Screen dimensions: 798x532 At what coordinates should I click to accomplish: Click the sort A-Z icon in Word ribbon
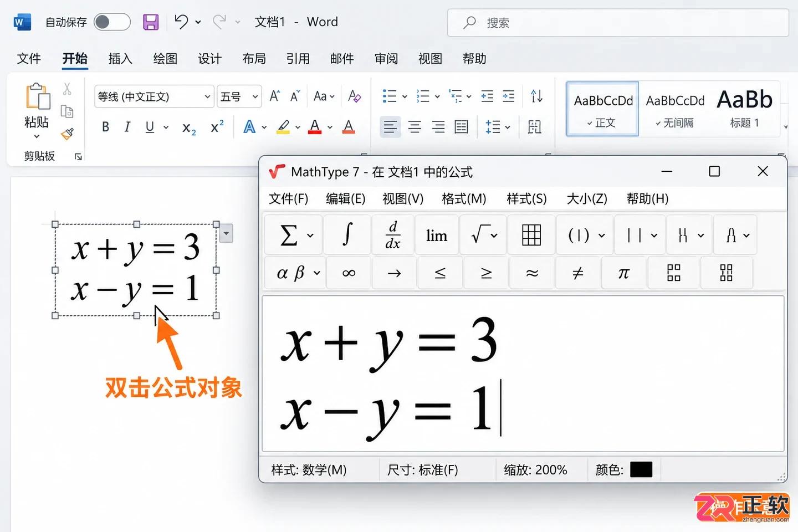(536, 96)
